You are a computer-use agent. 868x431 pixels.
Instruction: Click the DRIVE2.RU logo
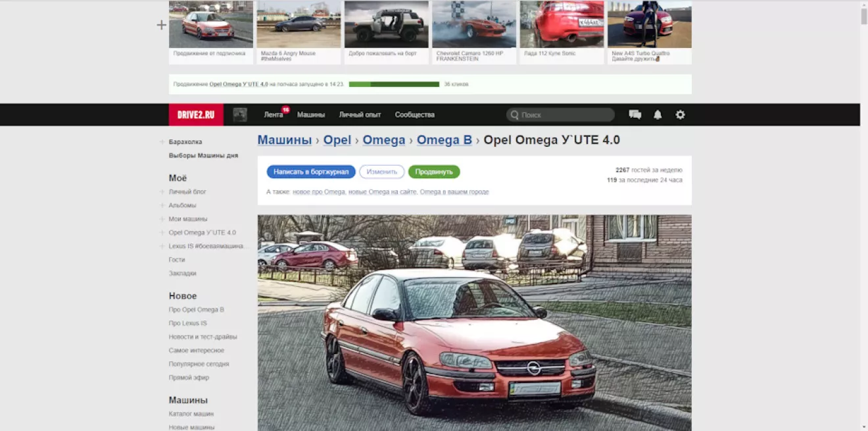[x=196, y=114]
